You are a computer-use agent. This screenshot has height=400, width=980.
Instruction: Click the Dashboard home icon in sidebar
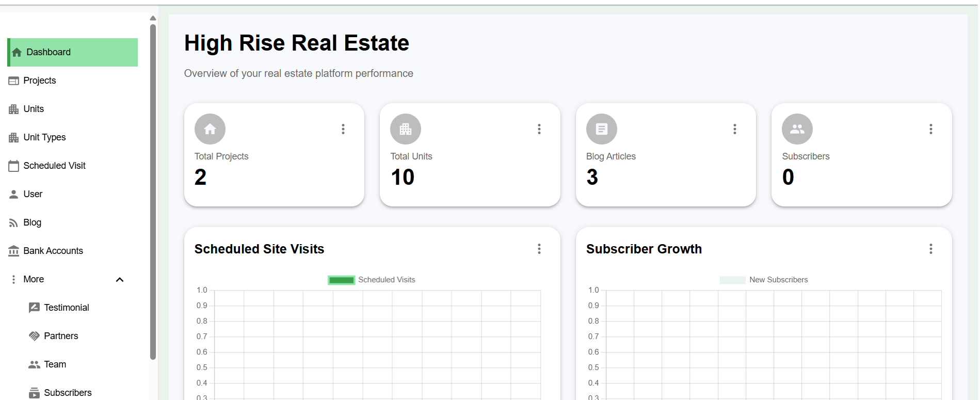coord(17,52)
